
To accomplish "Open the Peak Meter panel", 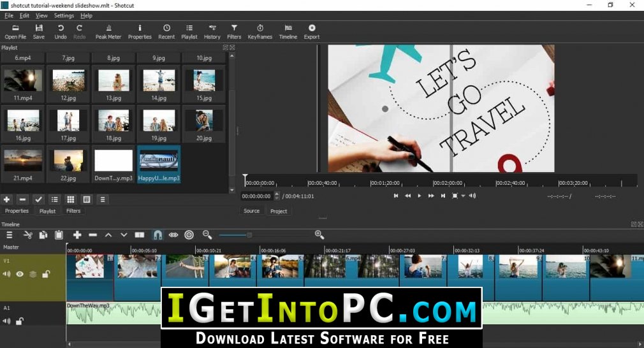I will 108,32.
